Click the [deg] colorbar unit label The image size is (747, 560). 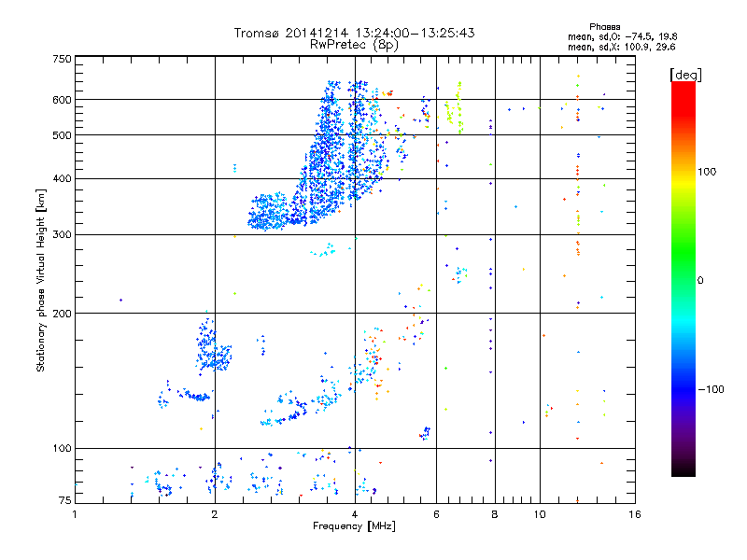pos(685,75)
